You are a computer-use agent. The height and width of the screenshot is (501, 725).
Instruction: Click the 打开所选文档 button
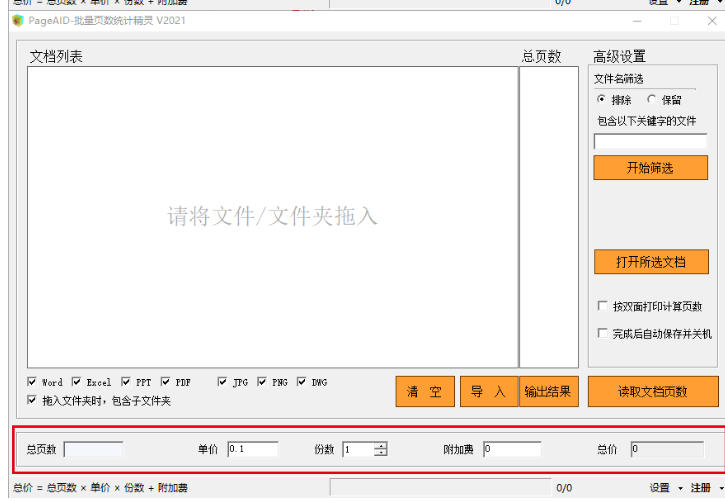tap(651, 262)
